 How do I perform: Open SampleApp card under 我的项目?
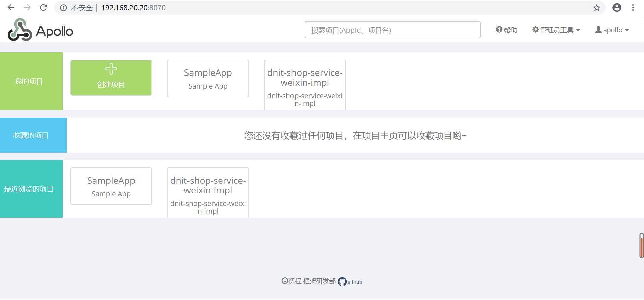coord(208,79)
